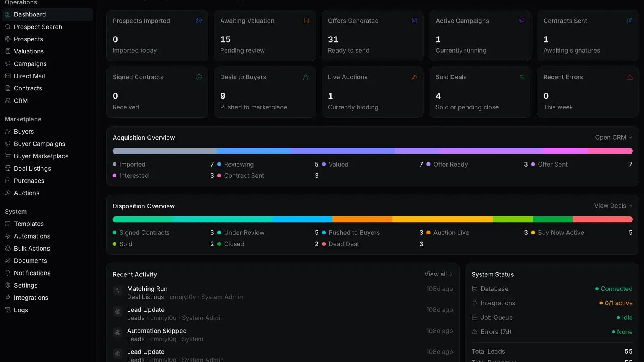This screenshot has width=644, height=362.
Task: Click the target icon on Prospects Imported card
Action: pos(199,21)
